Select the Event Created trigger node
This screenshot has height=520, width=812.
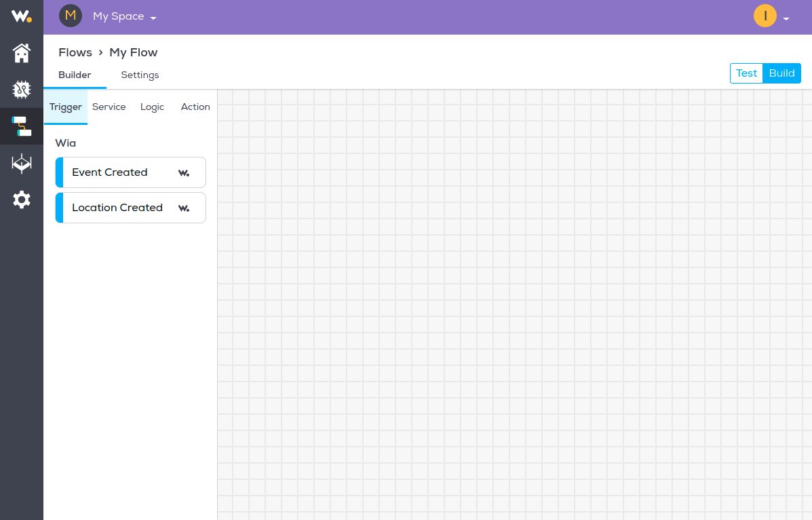130,172
